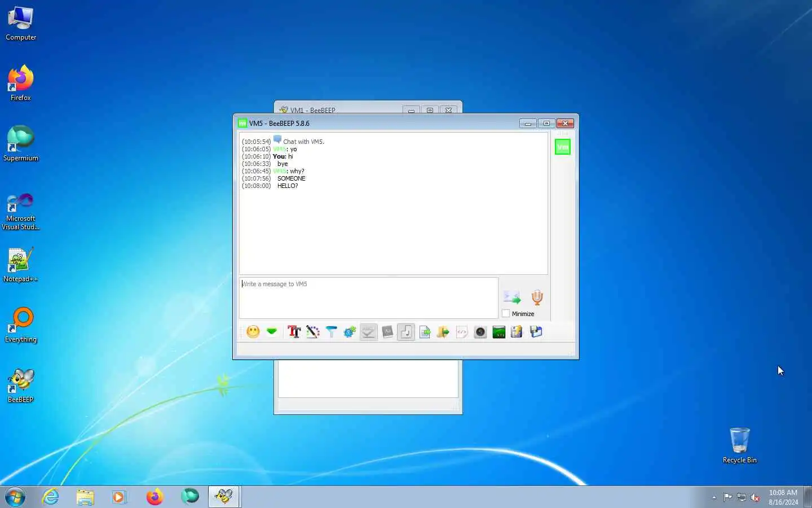
Task: Open Windows Media Player from taskbar
Action: [x=120, y=497]
